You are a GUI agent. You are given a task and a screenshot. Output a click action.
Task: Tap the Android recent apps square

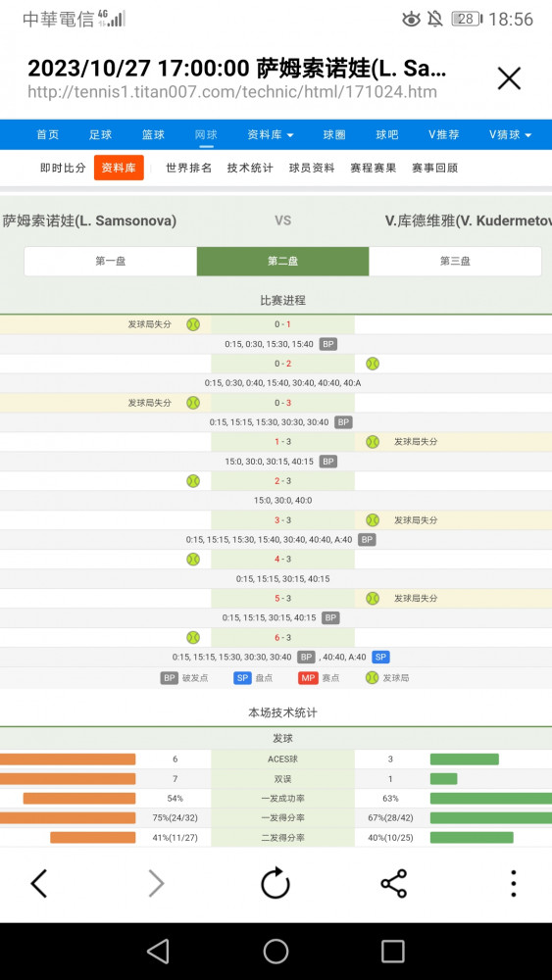tap(392, 952)
